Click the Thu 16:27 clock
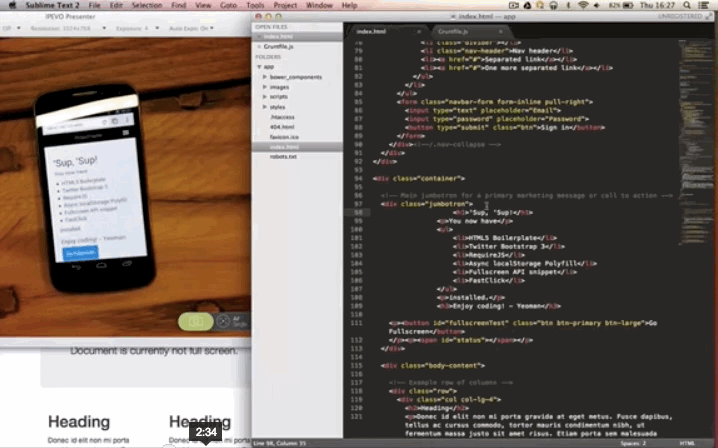The height and width of the screenshot is (448, 718). pyautogui.click(x=658, y=5)
